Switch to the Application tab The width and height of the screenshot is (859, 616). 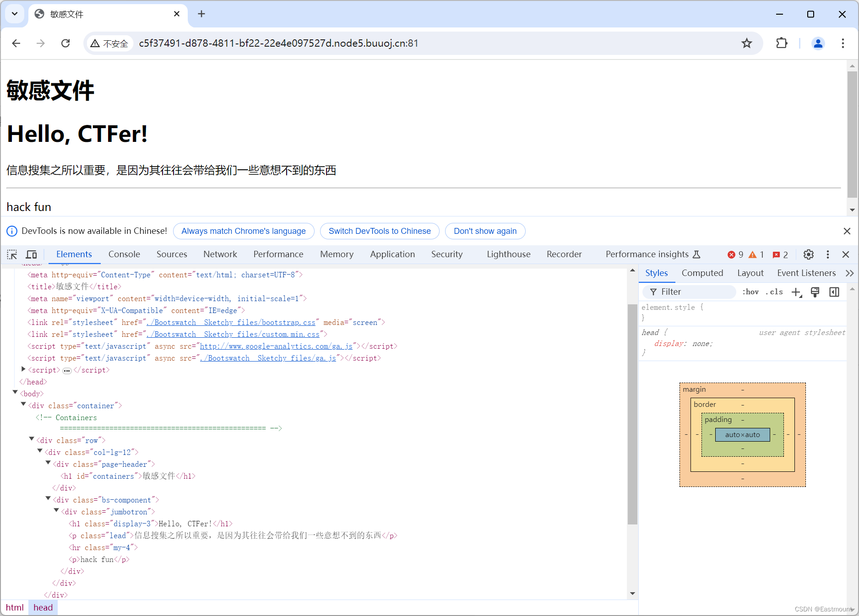(x=392, y=254)
